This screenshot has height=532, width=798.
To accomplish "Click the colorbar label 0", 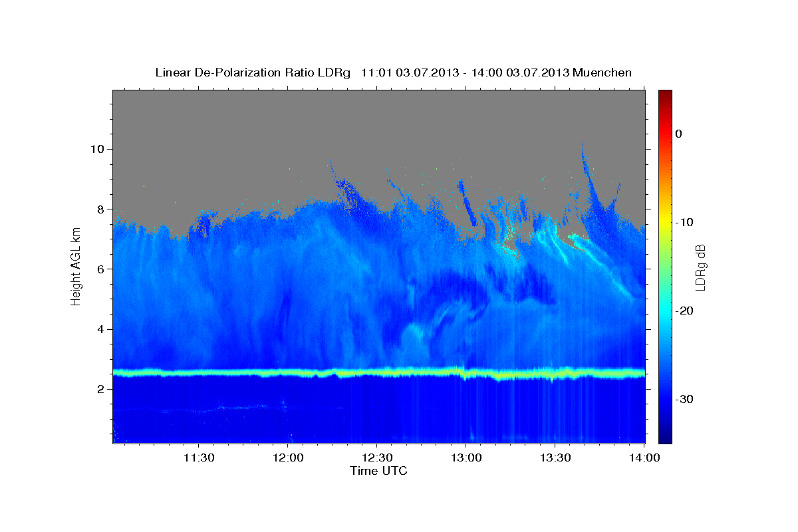I will (679, 134).
